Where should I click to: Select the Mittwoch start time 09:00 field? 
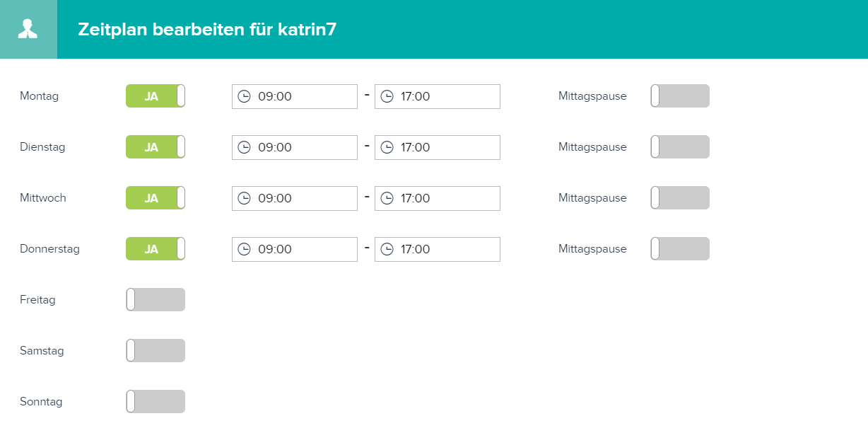295,198
